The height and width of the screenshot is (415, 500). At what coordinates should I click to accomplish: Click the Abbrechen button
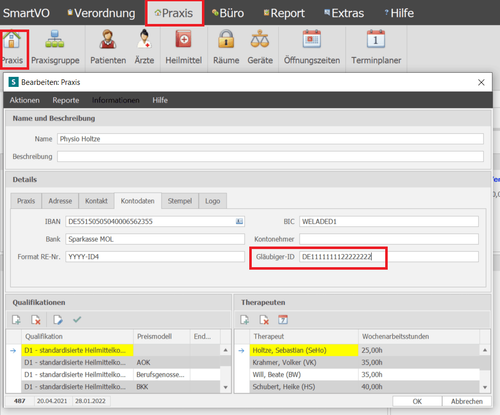pos(467,401)
